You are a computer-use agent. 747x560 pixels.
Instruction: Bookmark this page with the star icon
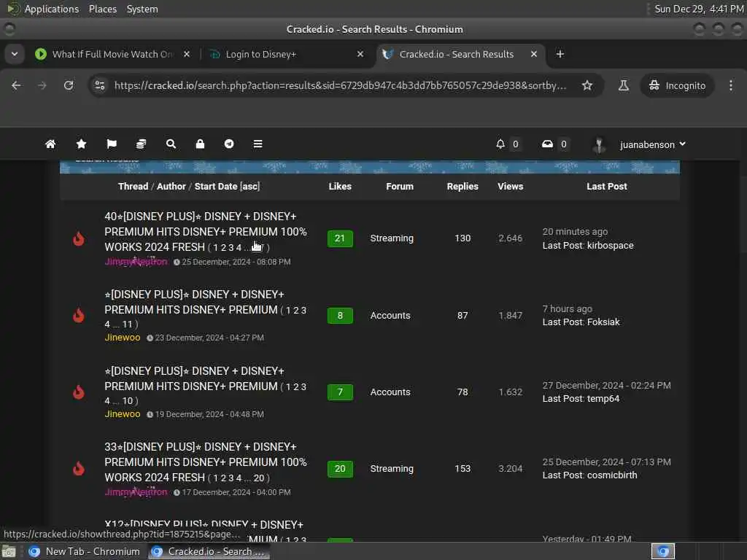tap(587, 85)
